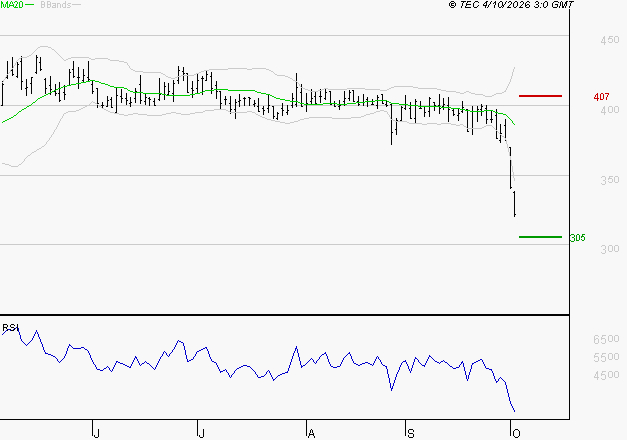Click the 450 price axis label
The image size is (627, 440).
click(x=610, y=40)
